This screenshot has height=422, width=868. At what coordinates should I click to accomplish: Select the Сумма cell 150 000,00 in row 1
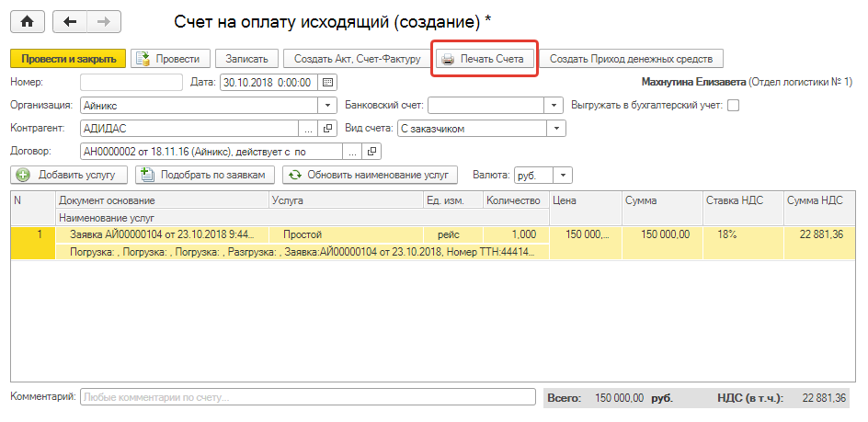(x=662, y=243)
